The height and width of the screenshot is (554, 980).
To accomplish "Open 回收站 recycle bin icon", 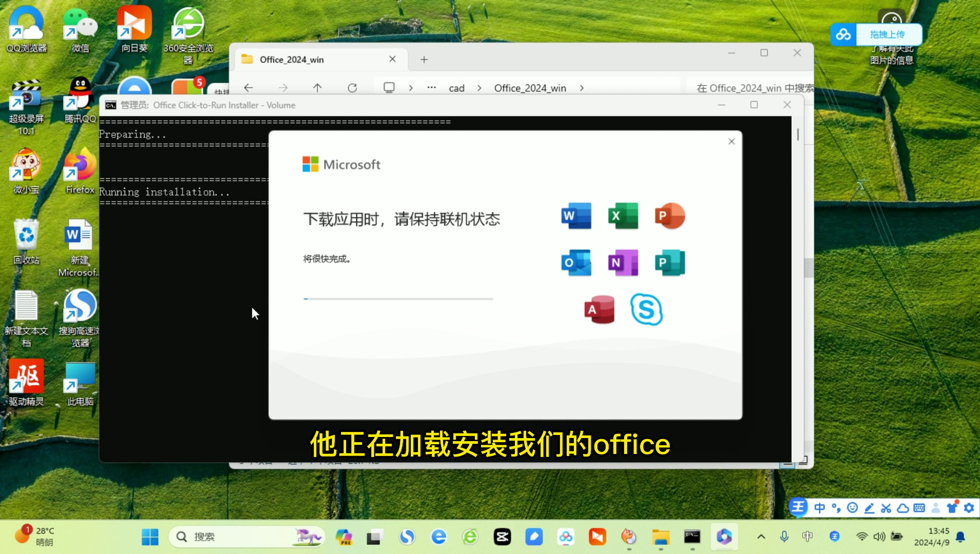I will tap(26, 242).
